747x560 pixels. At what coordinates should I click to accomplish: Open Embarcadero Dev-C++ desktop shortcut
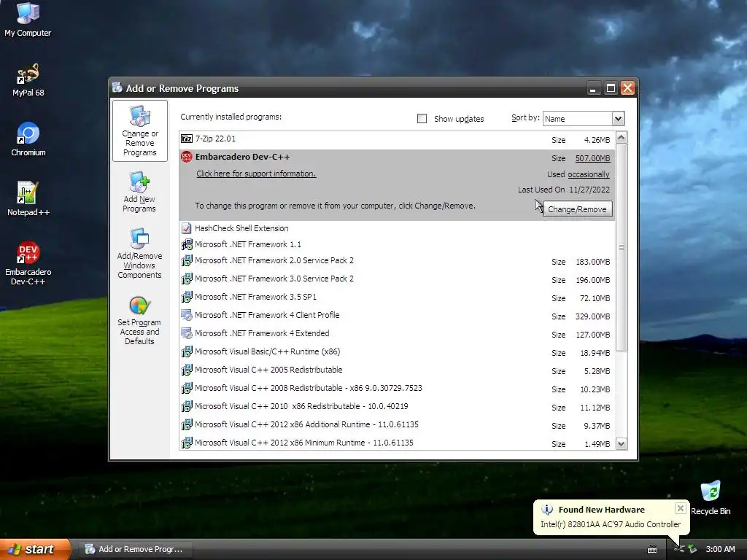pyautogui.click(x=28, y=253)
